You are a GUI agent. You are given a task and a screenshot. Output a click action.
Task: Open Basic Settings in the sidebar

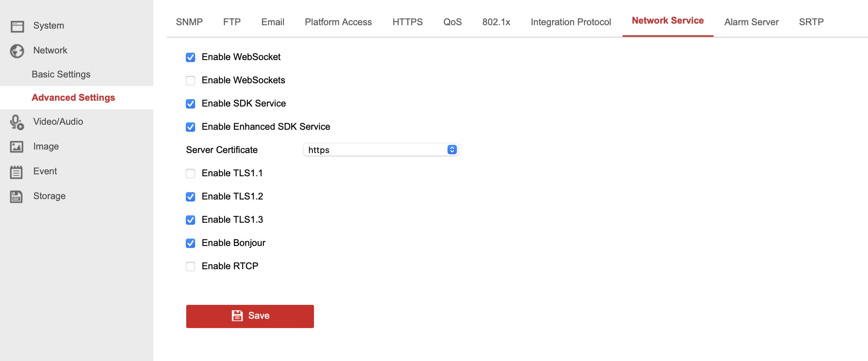(x=61, y=74)
